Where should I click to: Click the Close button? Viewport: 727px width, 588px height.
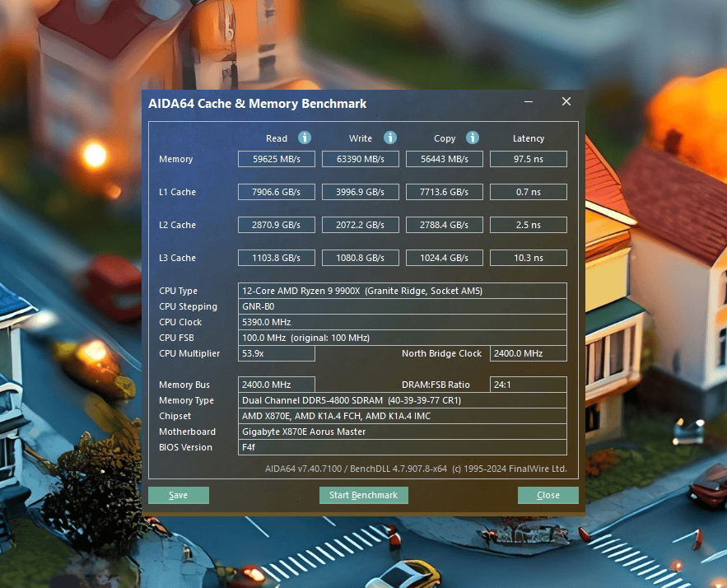[x=548, y=495]
